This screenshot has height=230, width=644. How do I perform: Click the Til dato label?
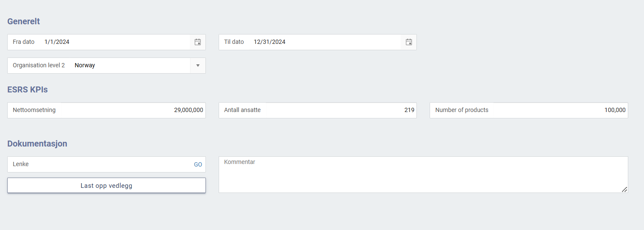234,42
